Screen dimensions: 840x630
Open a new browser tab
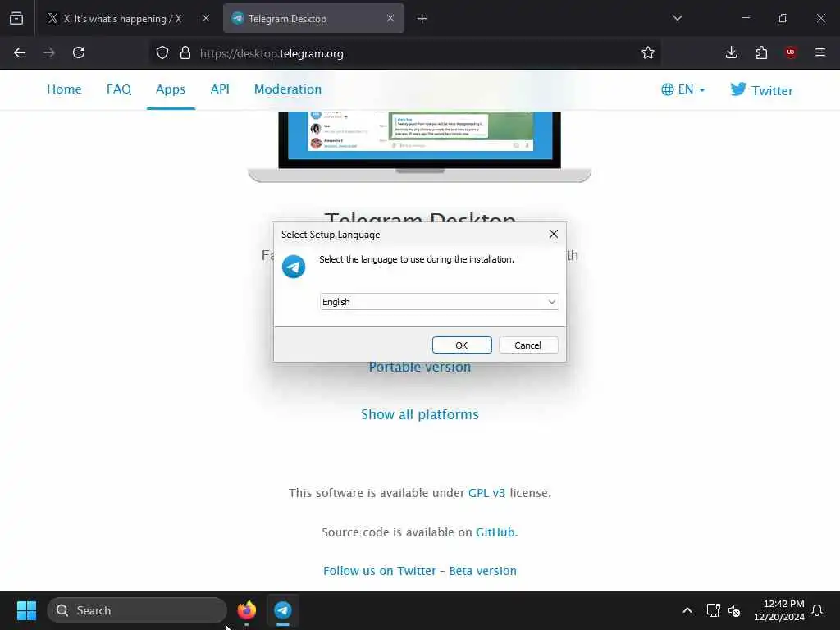[422, 19]
